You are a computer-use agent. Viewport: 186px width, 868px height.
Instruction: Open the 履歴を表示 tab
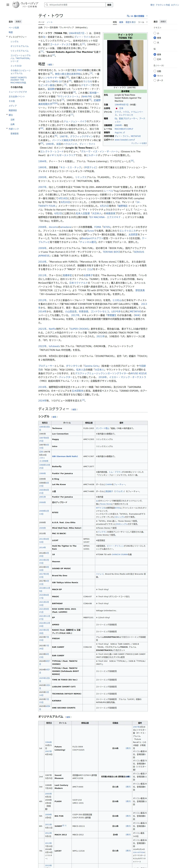pos(131,22)
